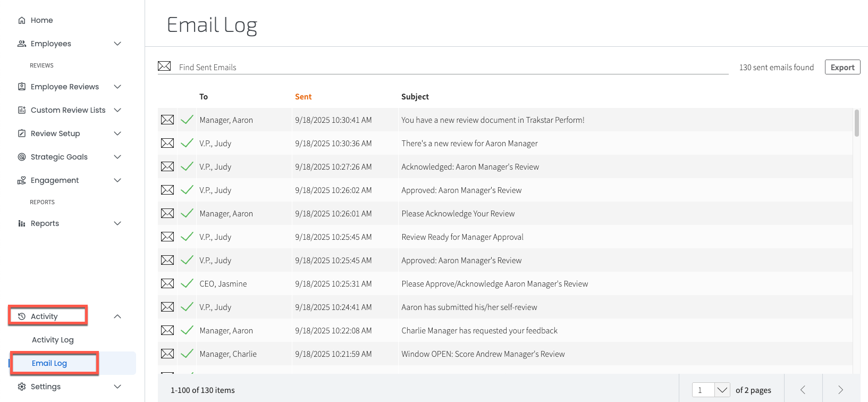868x402 pixels.
Task: Open envelope icon for Aaron has submitted self-review
Action: point(167,307)
